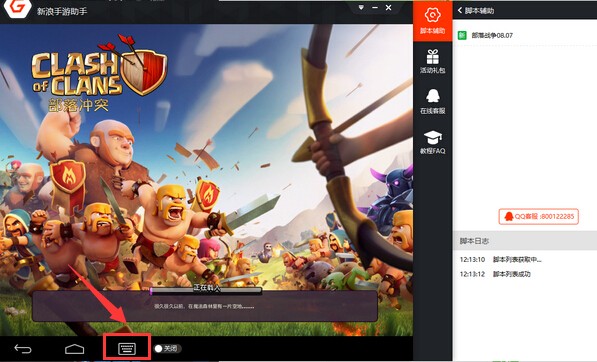
Task: Click the 新浪手游助手 logo icon
Action: [17, 8]
